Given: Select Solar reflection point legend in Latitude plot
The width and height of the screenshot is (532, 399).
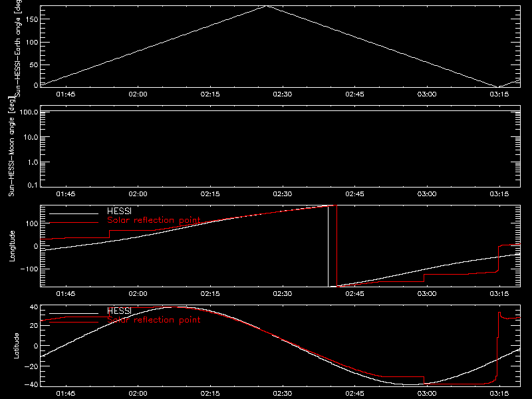Looking at the screenshot, I should 154,320.
